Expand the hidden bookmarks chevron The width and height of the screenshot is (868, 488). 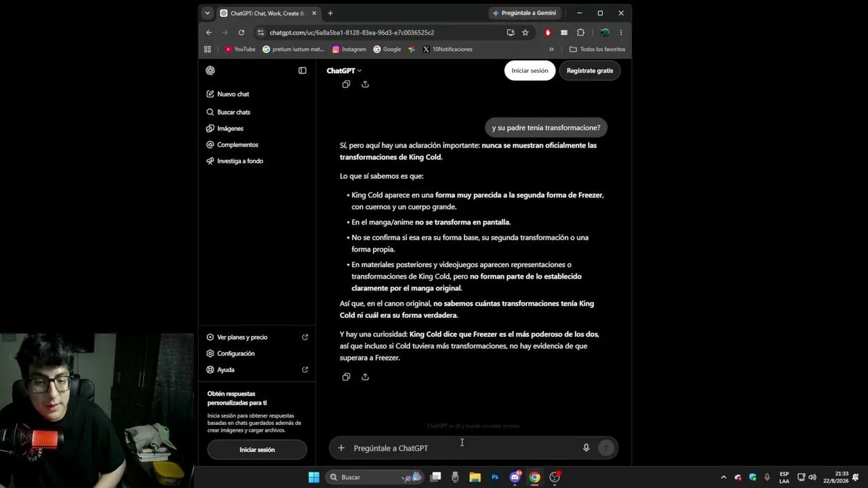(x=551, y=49)
